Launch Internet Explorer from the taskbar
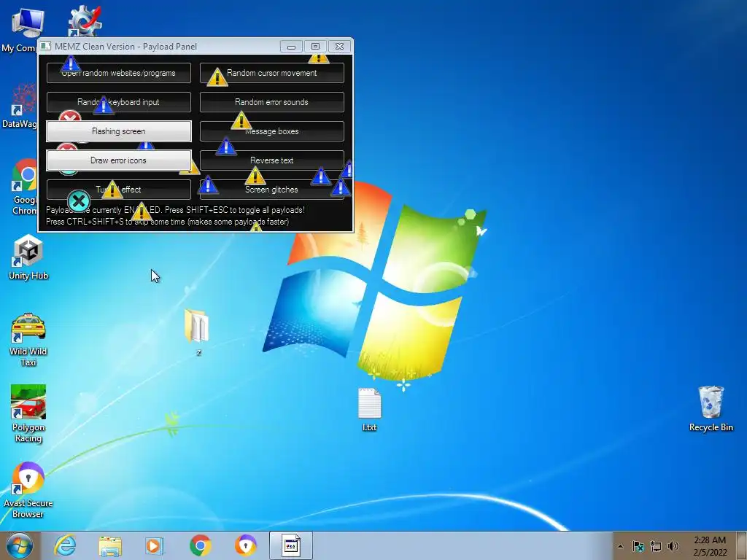The width and height of the screenshot is (747, 560). coord(65,545)
